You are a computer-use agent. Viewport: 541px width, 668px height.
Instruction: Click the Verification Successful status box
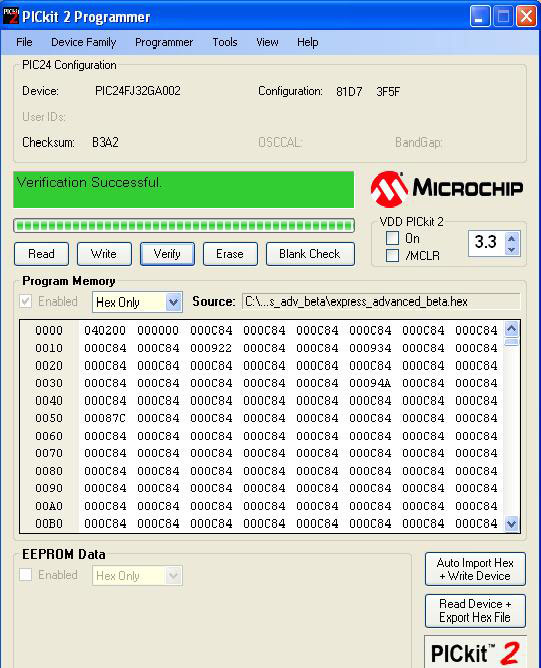184,190
